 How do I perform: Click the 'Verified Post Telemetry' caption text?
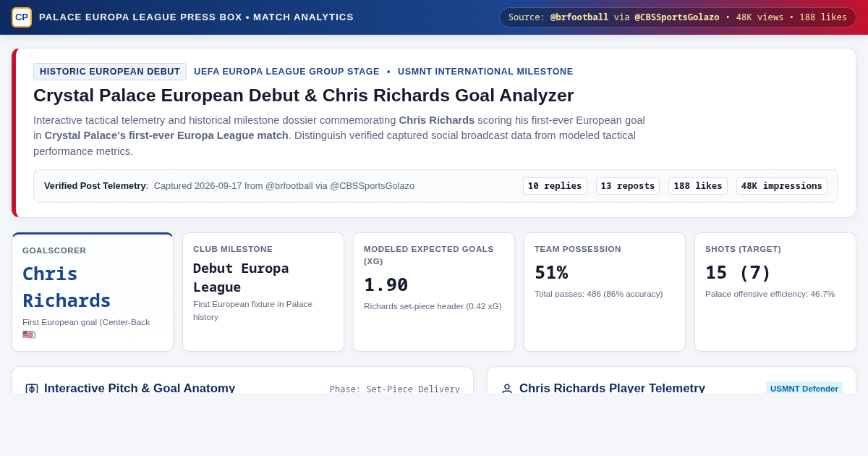(x=96, y=186)
